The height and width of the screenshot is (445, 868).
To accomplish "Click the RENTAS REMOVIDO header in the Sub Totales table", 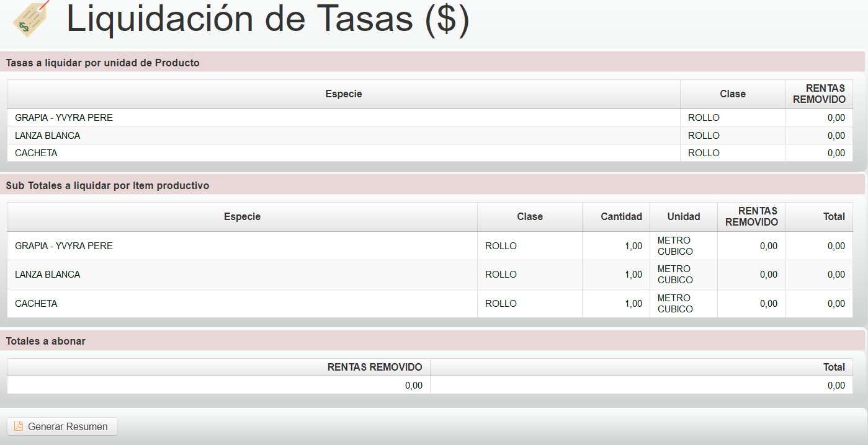I will pos(751,217).
